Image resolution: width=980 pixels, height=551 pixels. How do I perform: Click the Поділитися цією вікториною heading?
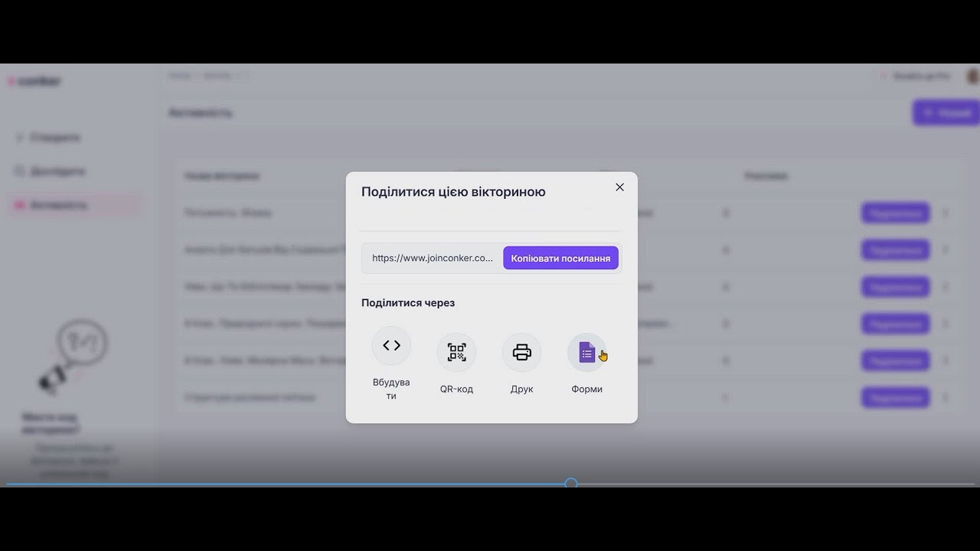453,192
